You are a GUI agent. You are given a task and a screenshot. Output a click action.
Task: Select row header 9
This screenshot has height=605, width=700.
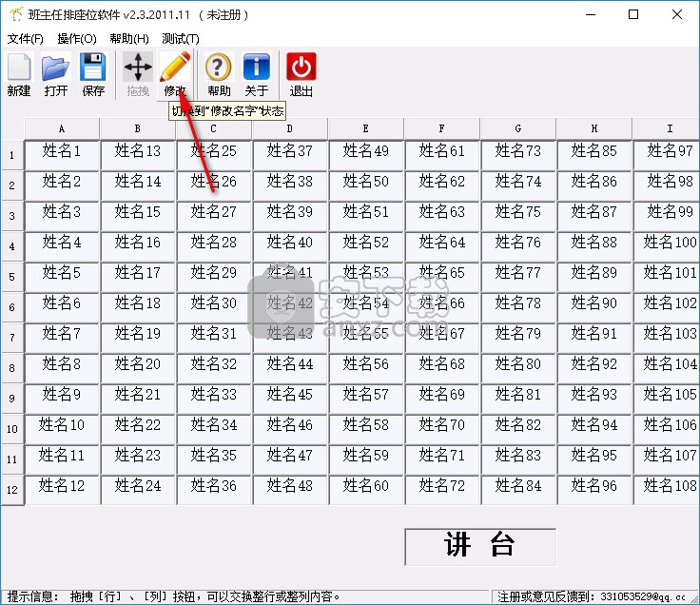[12, 399]
